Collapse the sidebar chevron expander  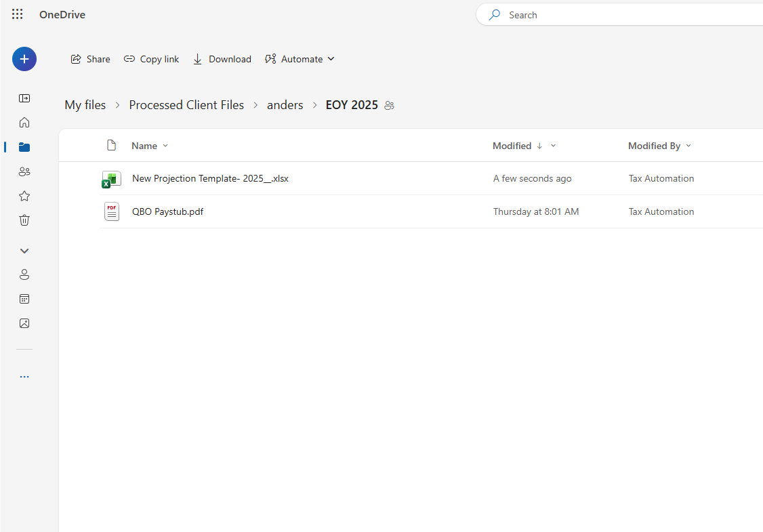[24, 251]
